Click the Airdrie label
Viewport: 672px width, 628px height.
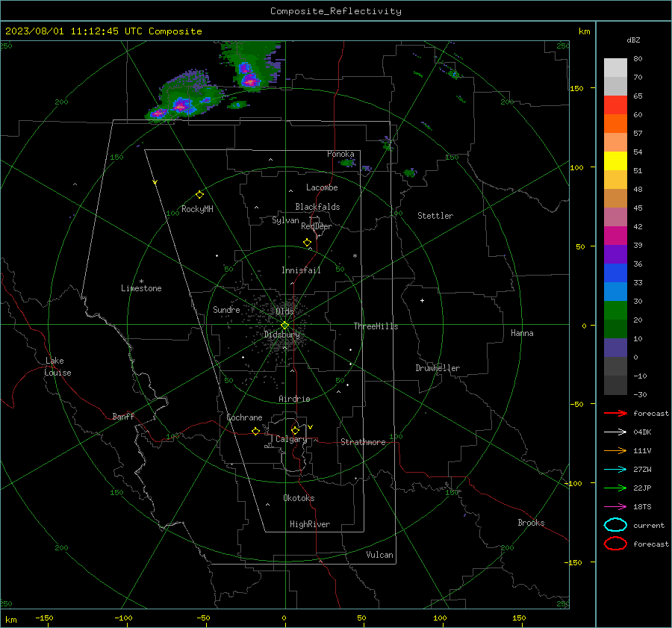[294, 399]
